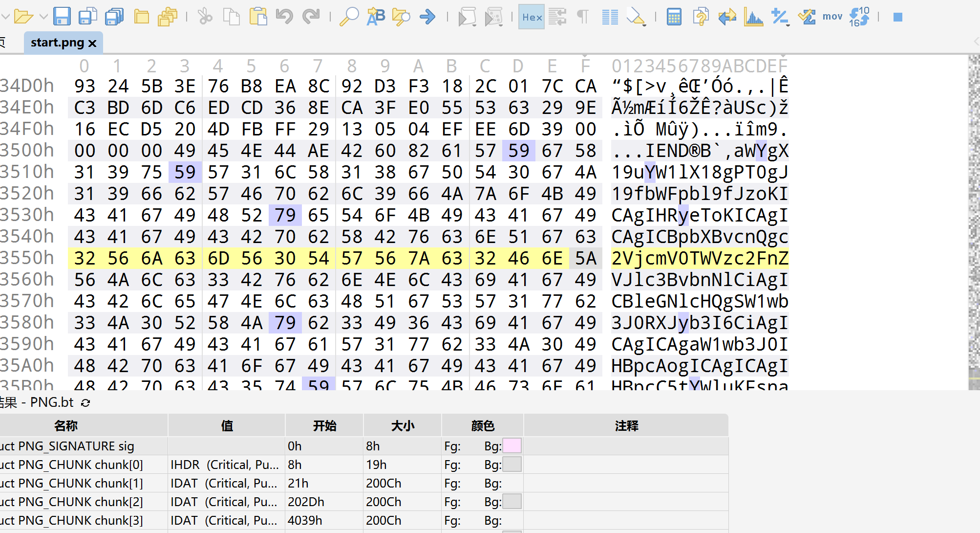Open the Compare Files tool

701,17
